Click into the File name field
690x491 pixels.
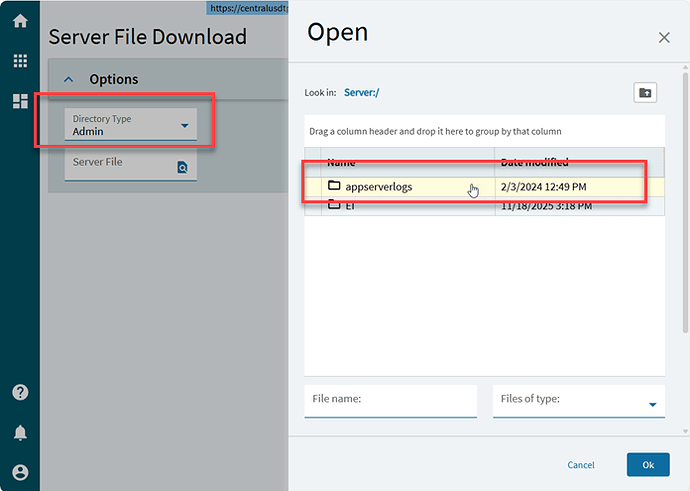coord(390,400)
